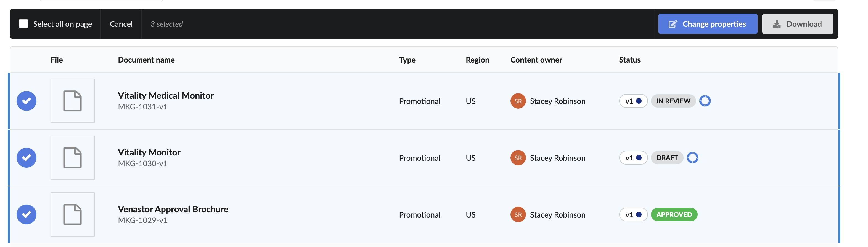
Task: Click Stacey Robinson avatar in Vitality Medical Monitor row
Action: coord(518,101)
